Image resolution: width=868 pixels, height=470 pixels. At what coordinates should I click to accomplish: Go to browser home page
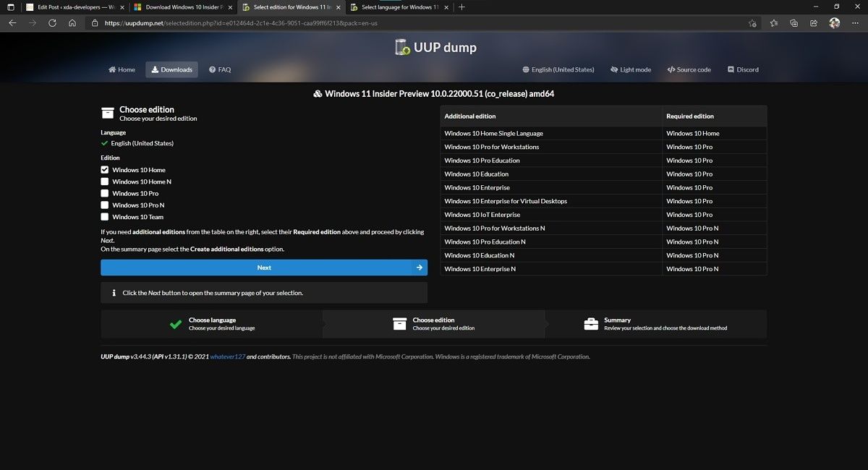point(72,22)
